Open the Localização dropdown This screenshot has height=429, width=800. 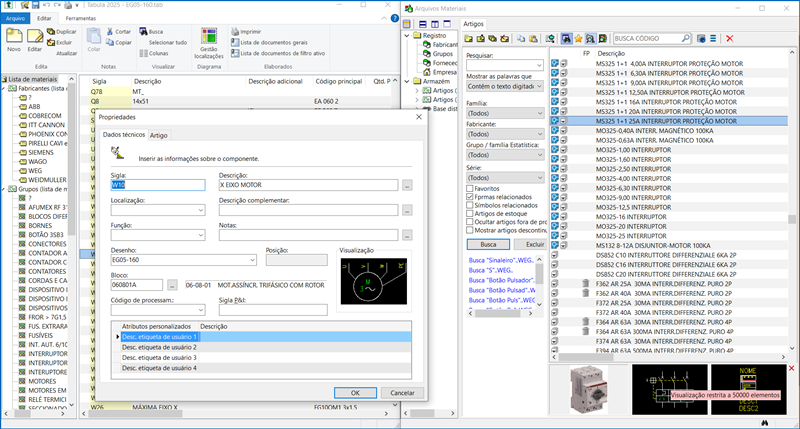pyautogui.click(x=201, y=210)
